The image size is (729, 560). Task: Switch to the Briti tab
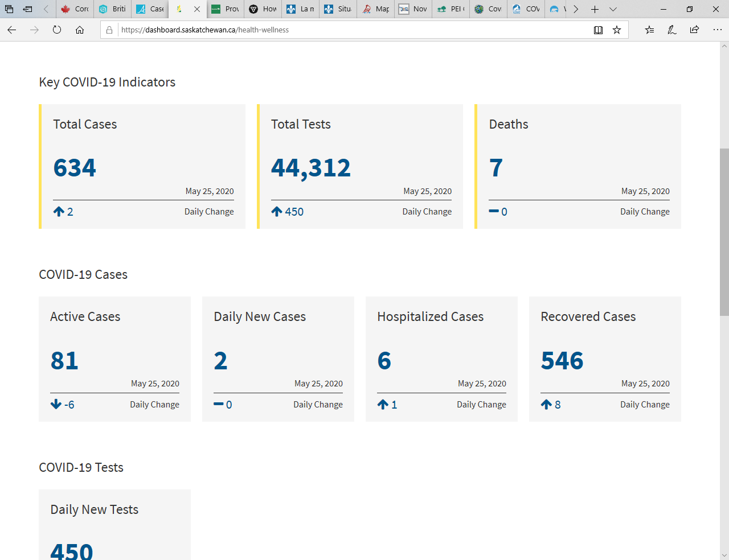(x=112, y=9)
